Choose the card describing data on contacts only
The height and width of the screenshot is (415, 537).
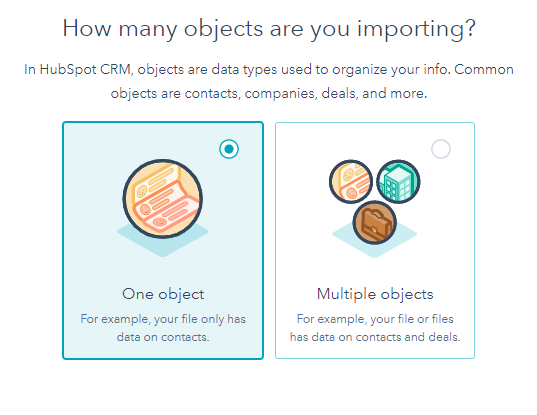pos(163,240)
